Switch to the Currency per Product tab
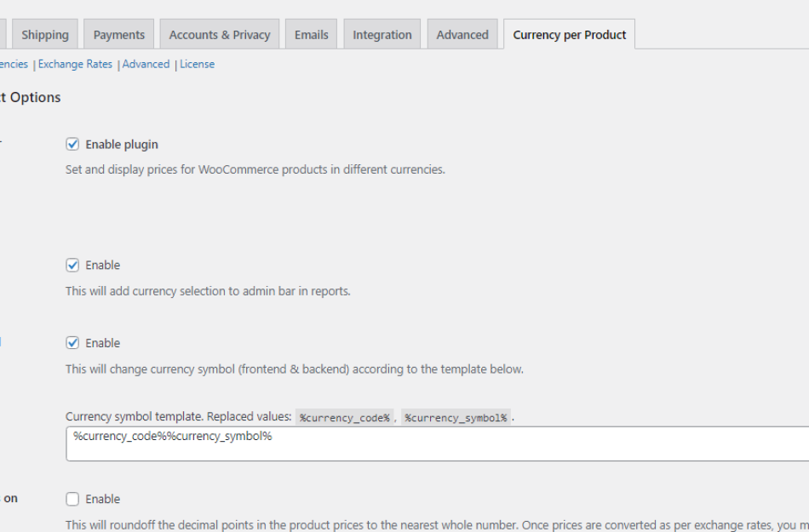This screenshot has height=532, width=809. (x=569, y=34)
